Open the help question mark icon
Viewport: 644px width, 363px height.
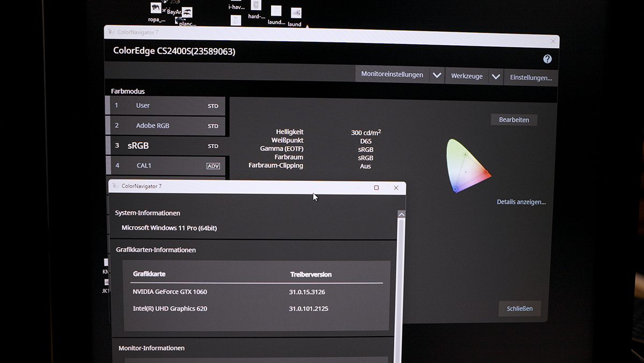click(547, 59)
